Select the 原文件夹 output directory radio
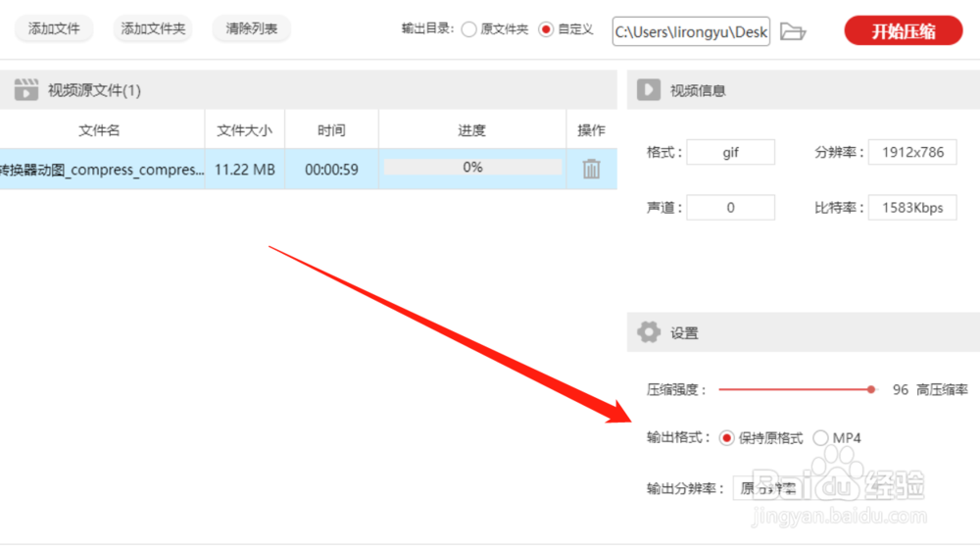This screenshot has width=980, height=549. 468,29
